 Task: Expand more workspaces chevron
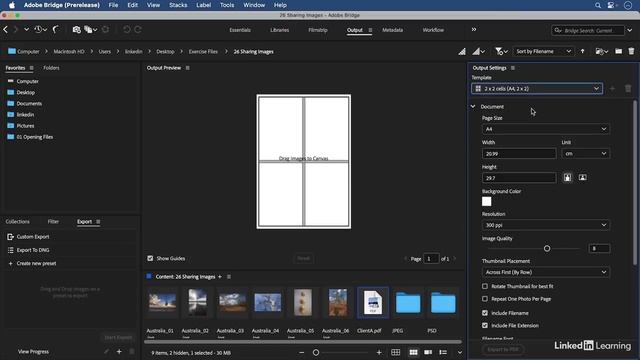click(473, 29)
